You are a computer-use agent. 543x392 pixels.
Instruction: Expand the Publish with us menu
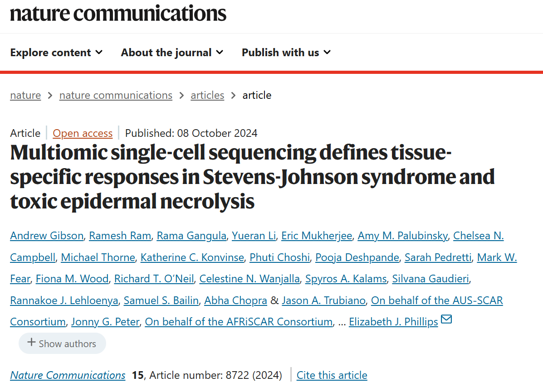[x=286, y=53]
